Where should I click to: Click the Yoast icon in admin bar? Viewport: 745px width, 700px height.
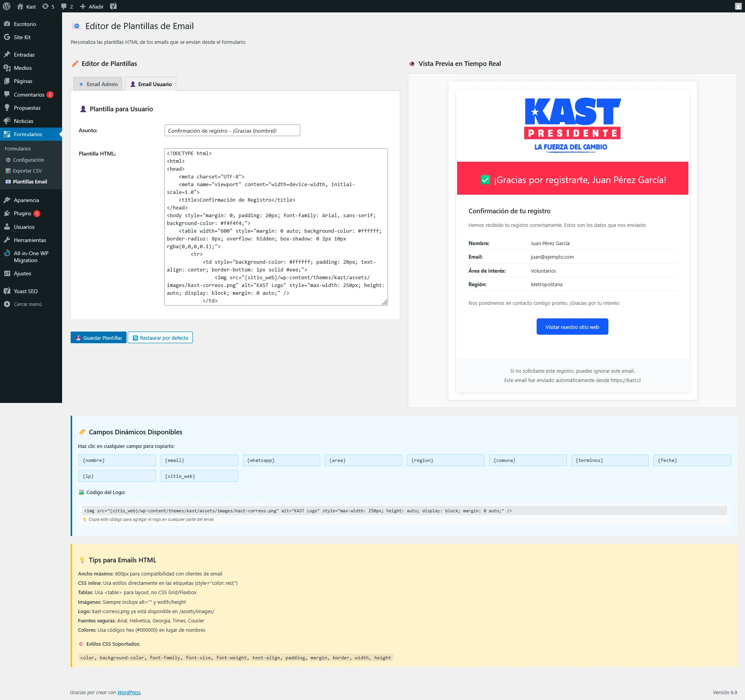pyautogui.click(x=113, y=6)
